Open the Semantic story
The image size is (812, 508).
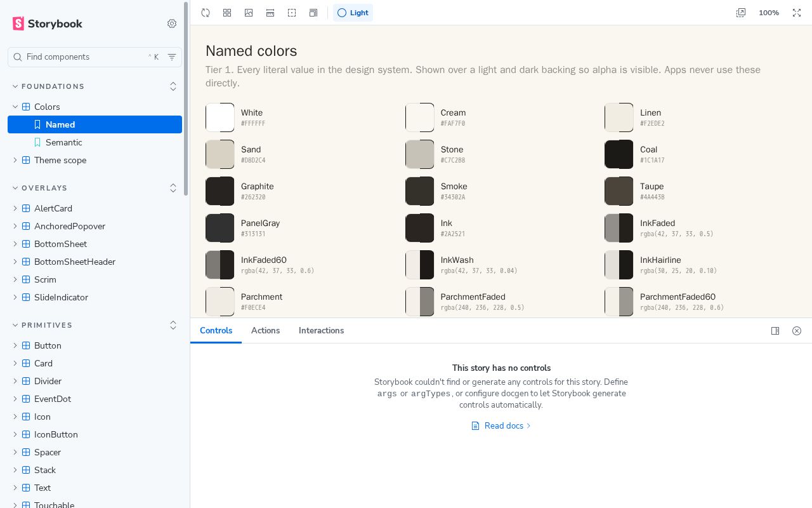pyautogui.click(x=95, y=142)
